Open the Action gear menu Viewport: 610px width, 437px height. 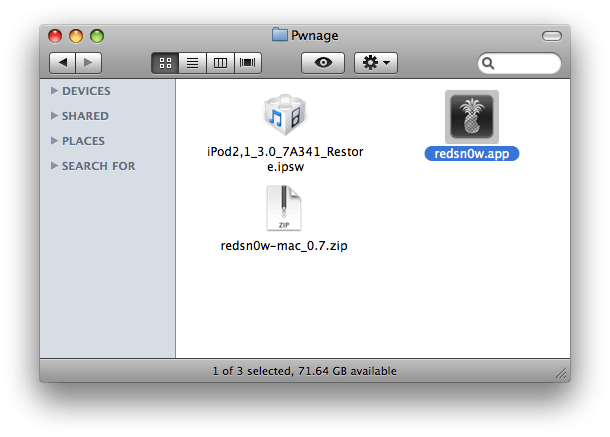(x=376, y=63)
